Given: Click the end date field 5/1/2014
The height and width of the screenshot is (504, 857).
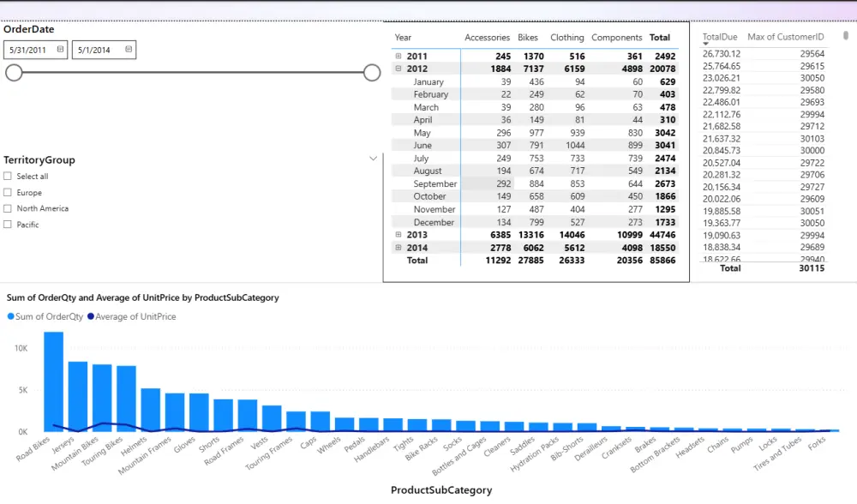Looking at the screenshot, I should [x=104, y=50].
